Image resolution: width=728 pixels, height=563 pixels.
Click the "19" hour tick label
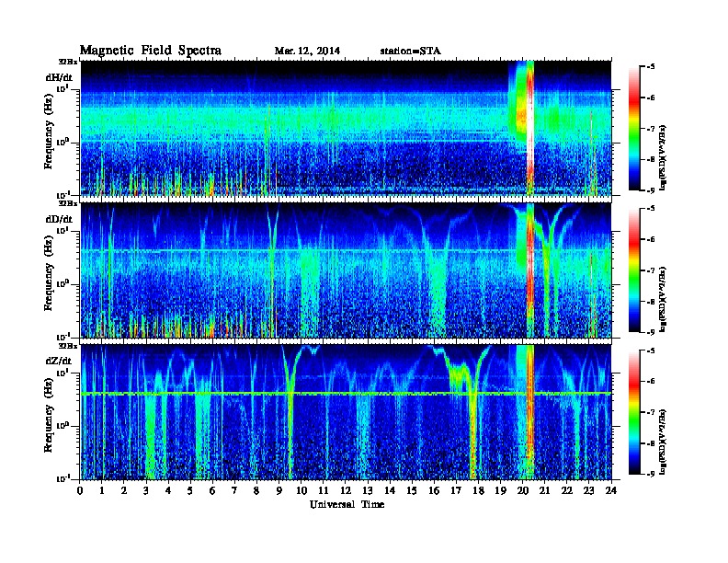[500, 490]
